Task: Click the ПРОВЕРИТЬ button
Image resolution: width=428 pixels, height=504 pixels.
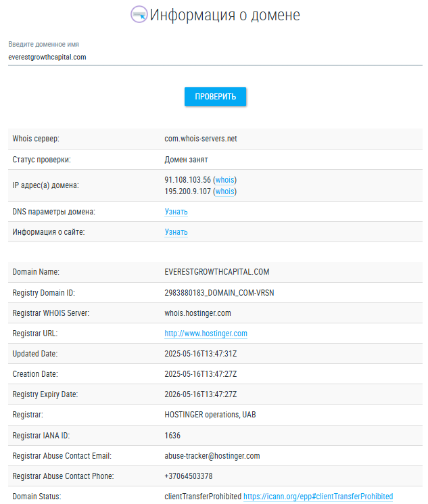Action: coord(215,97)
